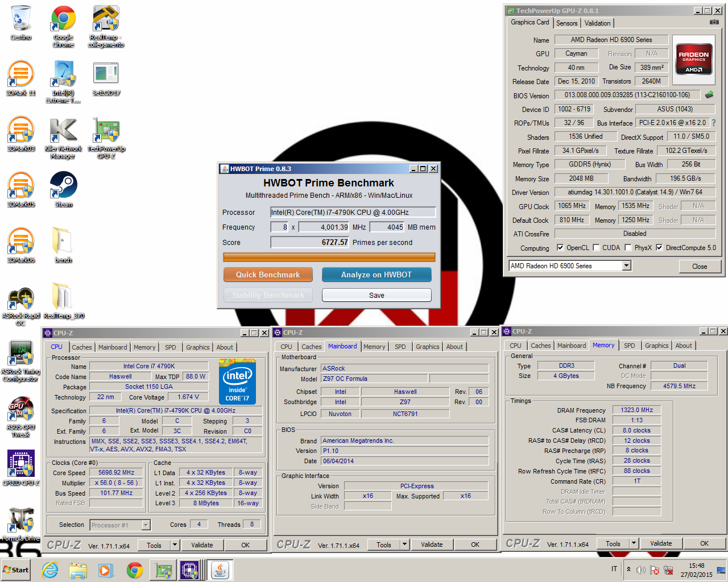Toggle PhysX checkbox in GPU-Z
This screenshot has height=582, width=728.
coord(628,247)
